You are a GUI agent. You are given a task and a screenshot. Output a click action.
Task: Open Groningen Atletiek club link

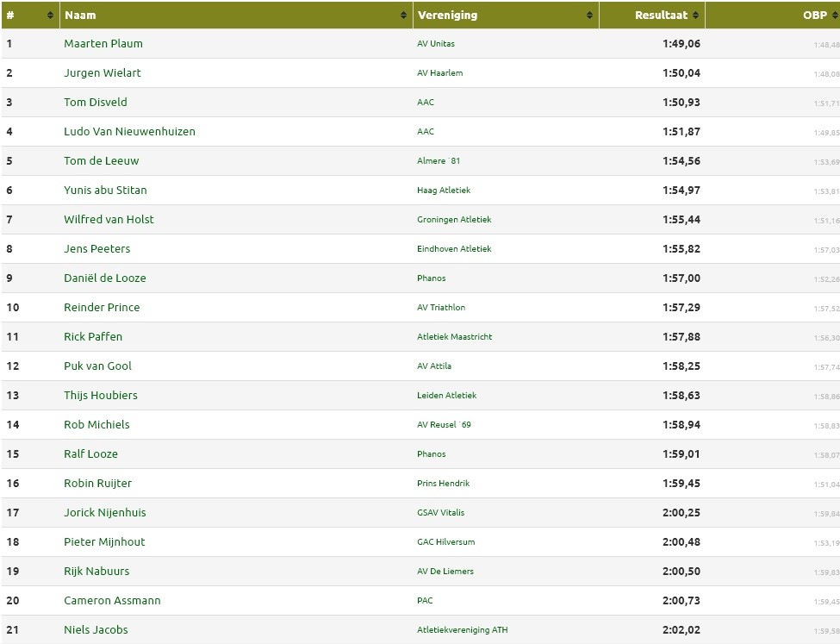tap(454, 220)
